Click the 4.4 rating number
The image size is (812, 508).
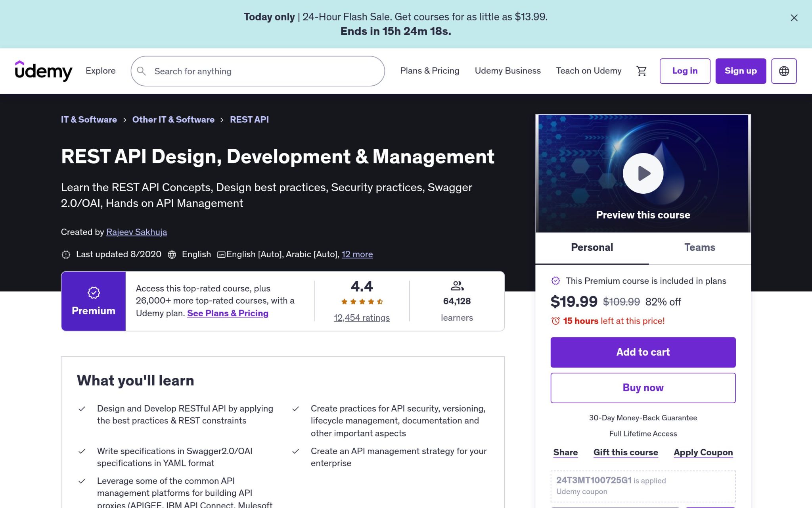[x=362, y=286]
